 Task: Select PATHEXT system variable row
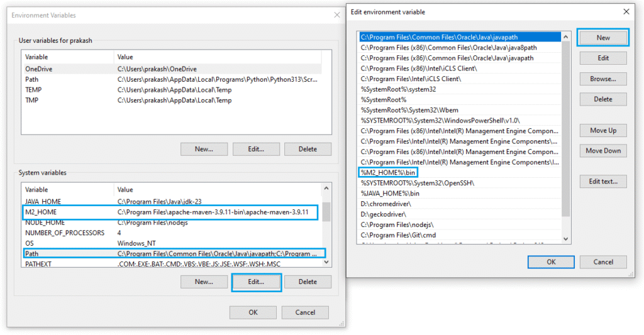point(172,264)
